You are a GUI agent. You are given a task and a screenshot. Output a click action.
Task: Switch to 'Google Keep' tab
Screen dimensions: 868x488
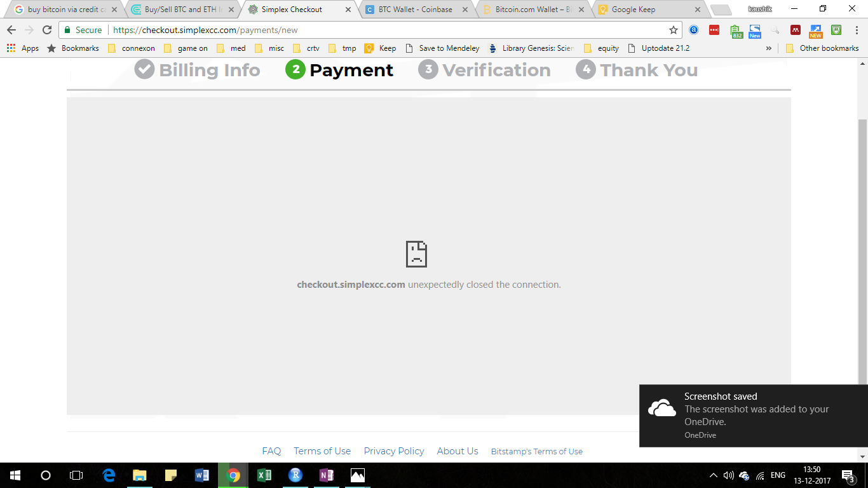coord(649,10)
